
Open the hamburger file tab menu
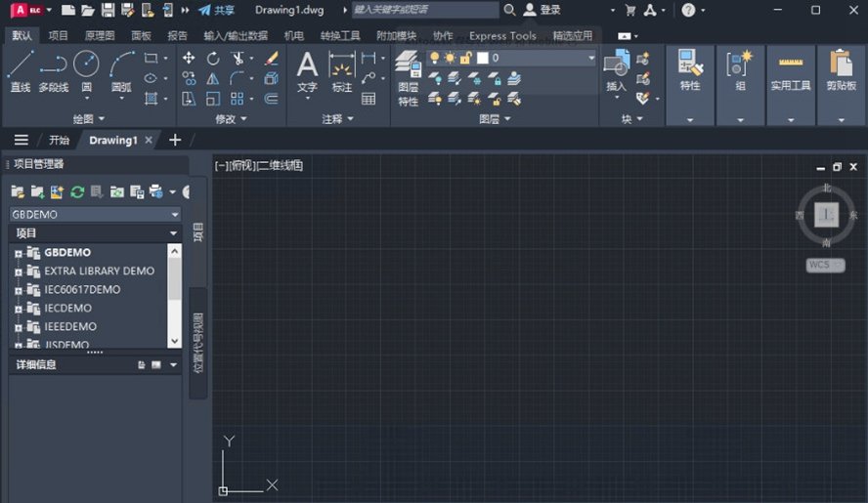(22, 140)
